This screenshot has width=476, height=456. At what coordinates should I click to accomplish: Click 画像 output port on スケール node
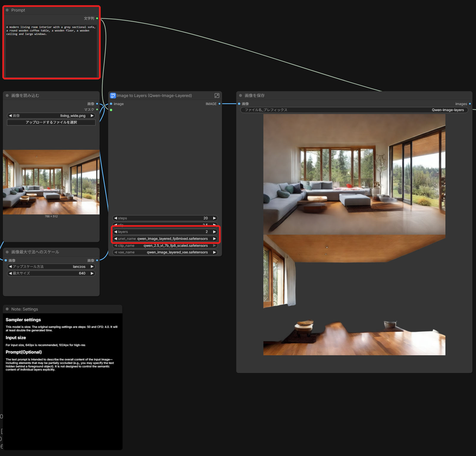97,260
